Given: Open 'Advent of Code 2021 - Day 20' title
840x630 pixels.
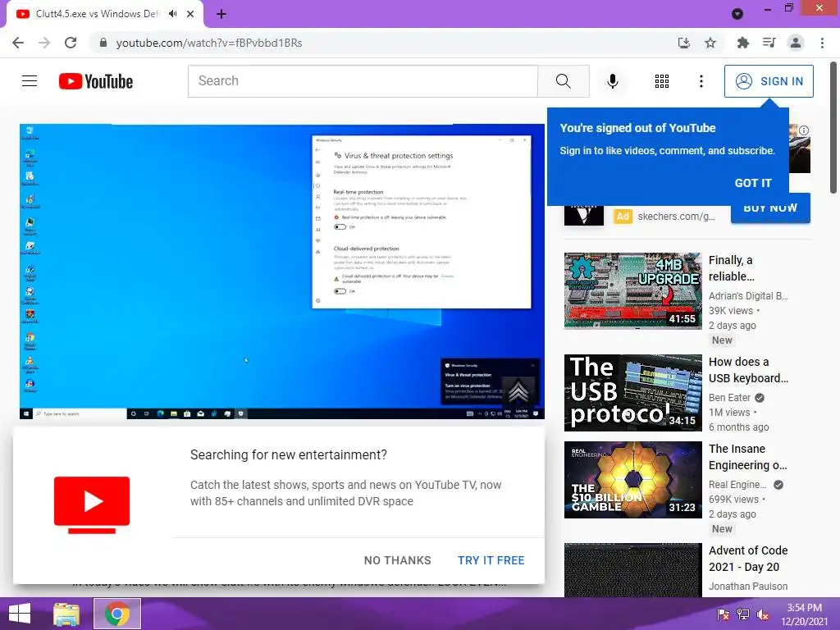Looking at the screenshot, I should pyautogui.click(x=748, y=558).
